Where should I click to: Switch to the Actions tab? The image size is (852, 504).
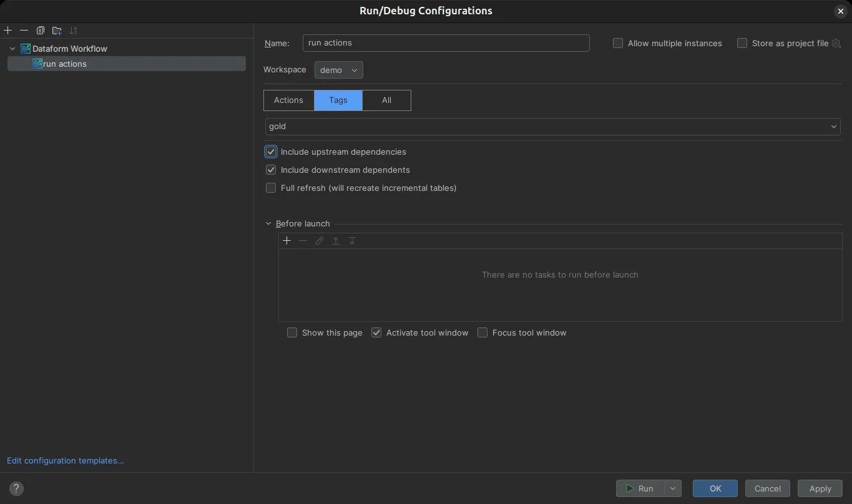288,100
